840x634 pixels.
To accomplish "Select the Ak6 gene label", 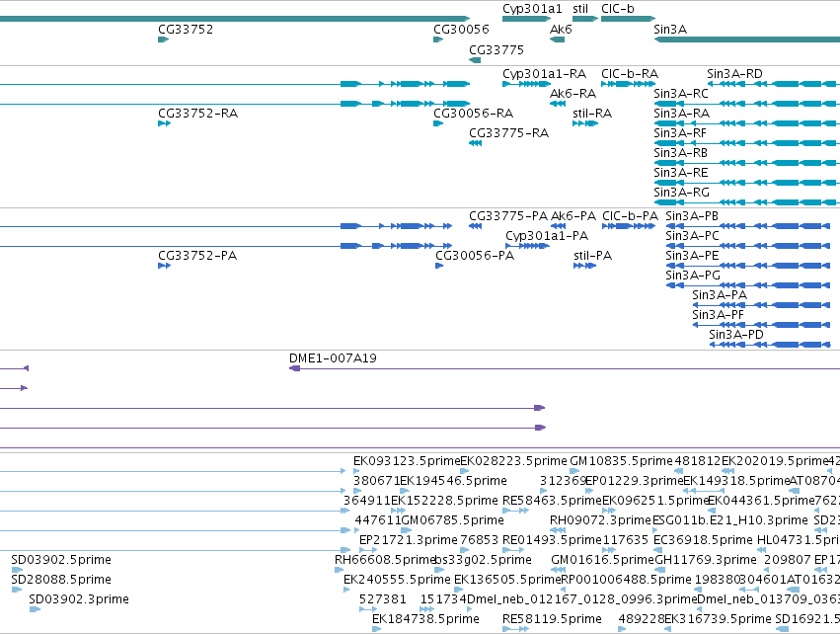I will 561,30.
